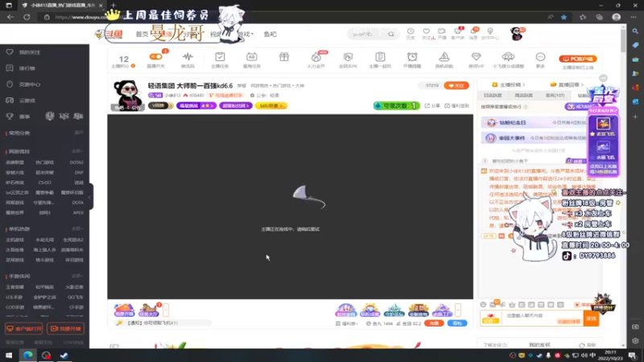The width and height of the screenshot is (644, 362).
Task: Click the go live button in the sidebar
Action: [x=66, y=329]
